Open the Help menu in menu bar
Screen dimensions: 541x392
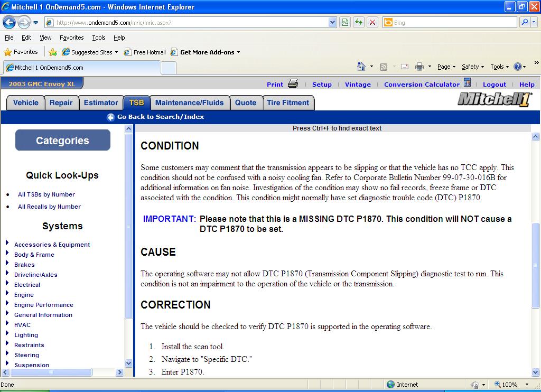[119, 38]
